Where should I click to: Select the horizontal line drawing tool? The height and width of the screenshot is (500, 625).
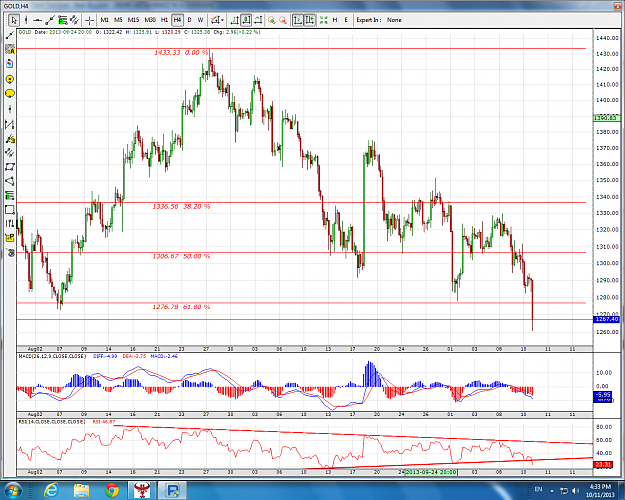tap(38, 20)
